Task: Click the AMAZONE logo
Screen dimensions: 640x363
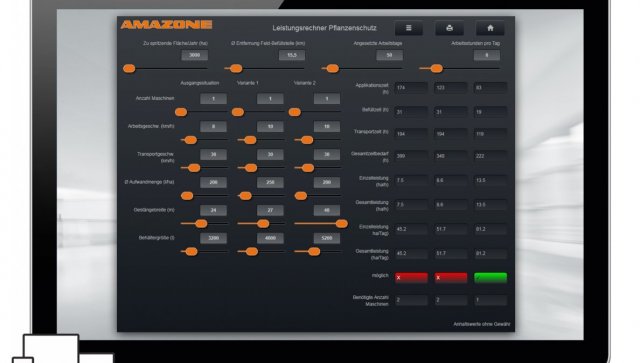Action: (166, 25)
